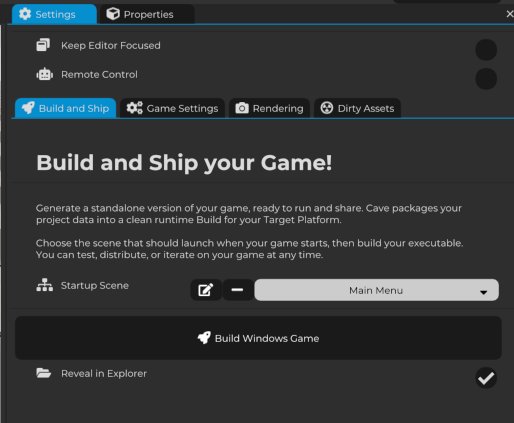514x423 pixels.
Task: Click the Startup Scene hierarchy icon
Action: (x=44, y=285)
